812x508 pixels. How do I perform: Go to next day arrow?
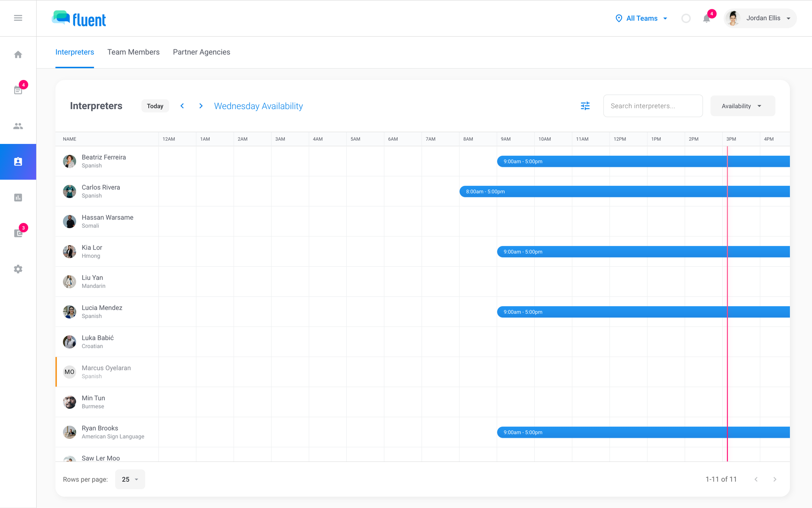pyautogui.click(x=201, y=106)
